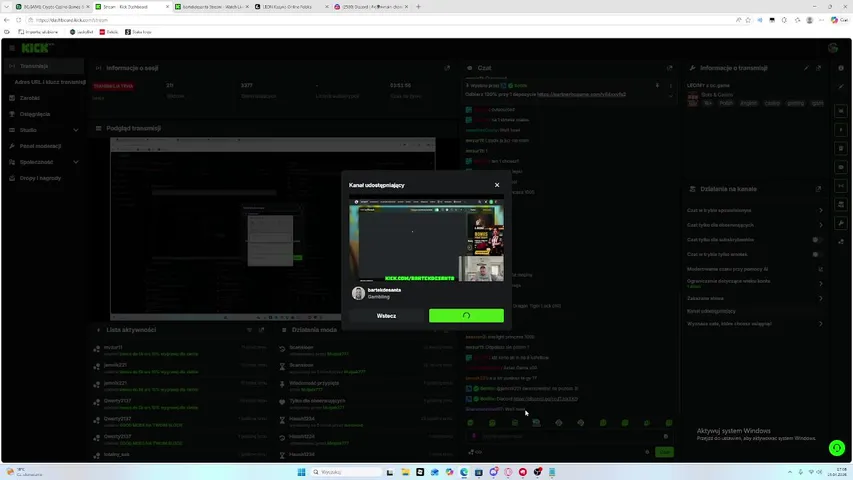853x480 pixels.
Task: Click top icon in right edge toolbar
Action: (x=841, y=68)
